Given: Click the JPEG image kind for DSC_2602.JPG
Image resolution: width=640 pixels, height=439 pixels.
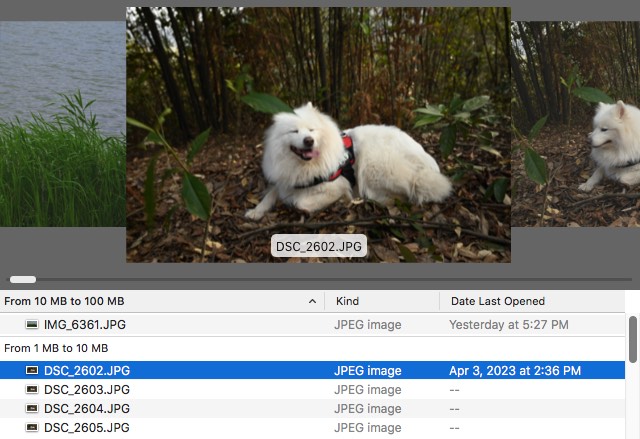Looking at the screenshot, I should 367,370.
